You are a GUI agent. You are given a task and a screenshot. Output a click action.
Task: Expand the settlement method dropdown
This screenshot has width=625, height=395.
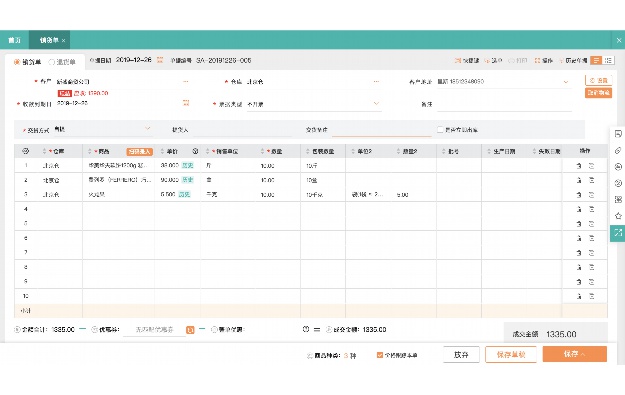click(147, 128)
